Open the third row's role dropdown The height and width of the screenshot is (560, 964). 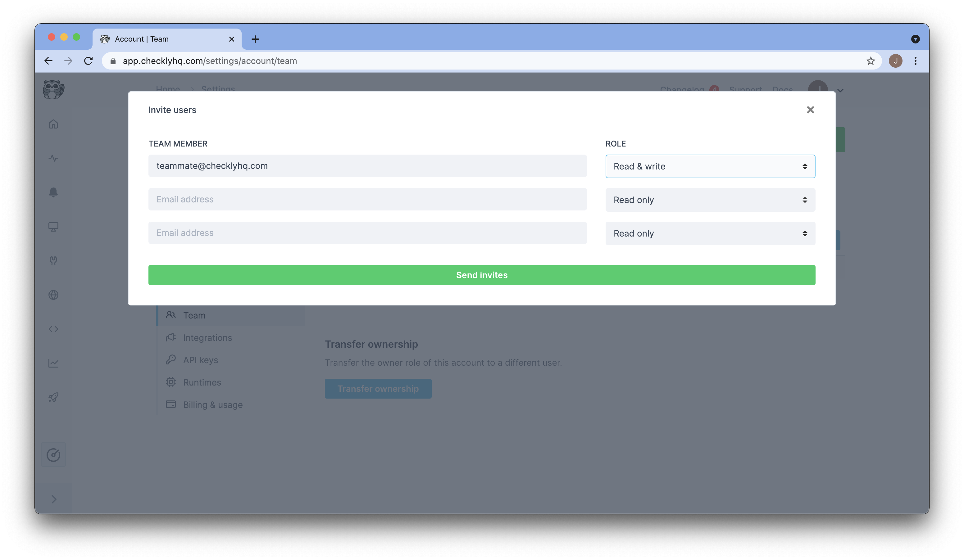tap(710, 233)
